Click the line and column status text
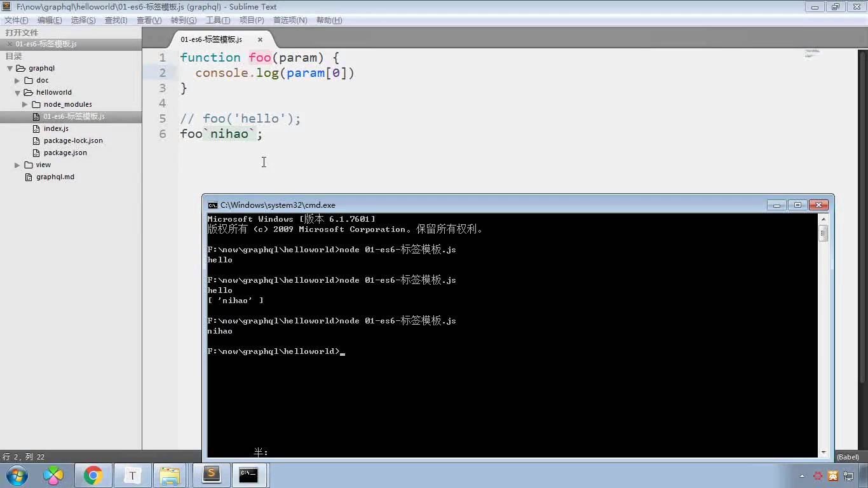868x488 pixels. (24, 457)
